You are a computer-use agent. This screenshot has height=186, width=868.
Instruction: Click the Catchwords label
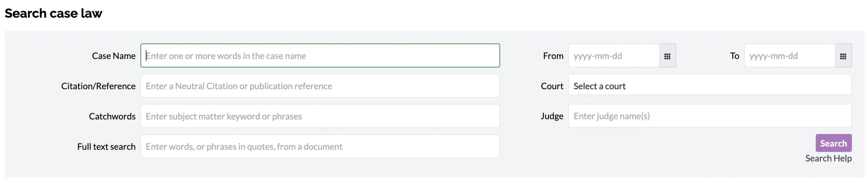(112, 116)
